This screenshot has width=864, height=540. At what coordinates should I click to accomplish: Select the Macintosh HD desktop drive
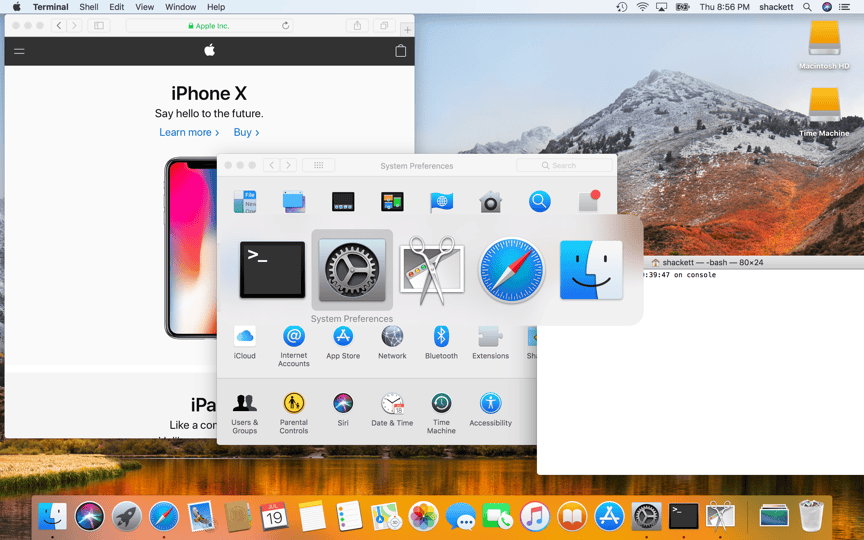click(824, 45)
